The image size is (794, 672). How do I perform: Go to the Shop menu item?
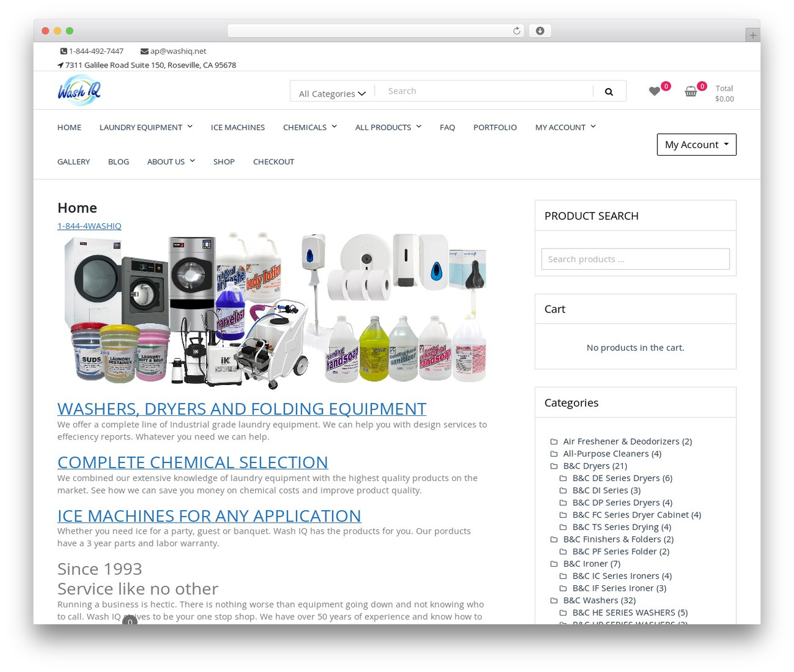(224, 162)
